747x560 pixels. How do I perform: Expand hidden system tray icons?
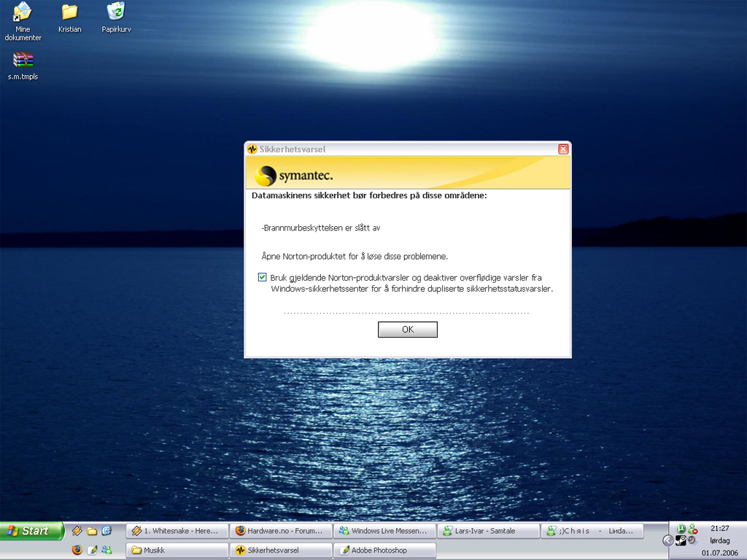point(668,540)
